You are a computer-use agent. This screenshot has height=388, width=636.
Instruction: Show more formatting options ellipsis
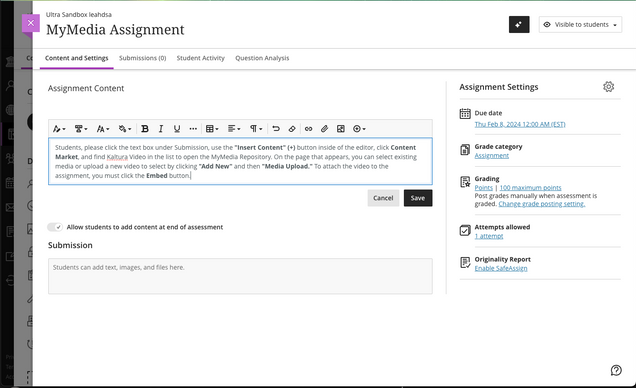click(x=193, y=129)
